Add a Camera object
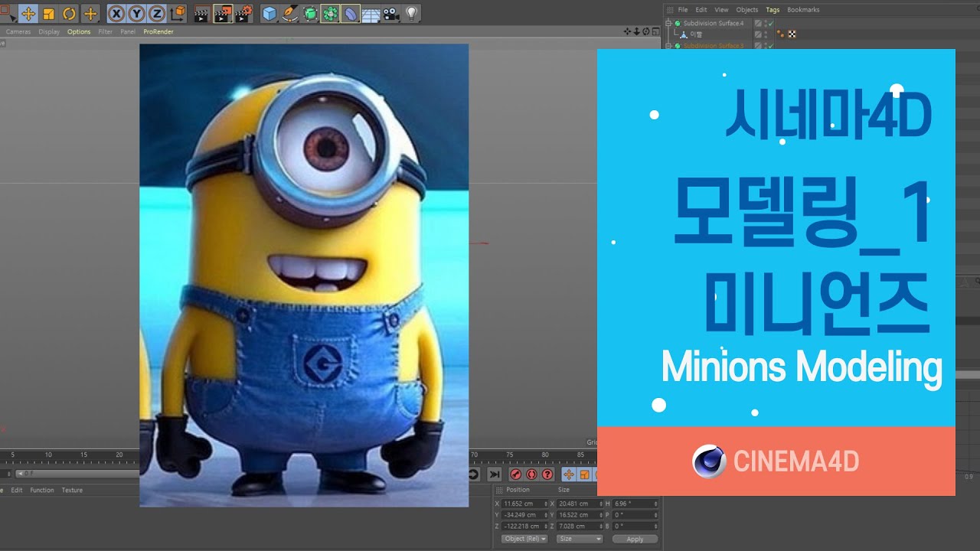Viewport: 980px width, 551px height. tap(391, 14)
